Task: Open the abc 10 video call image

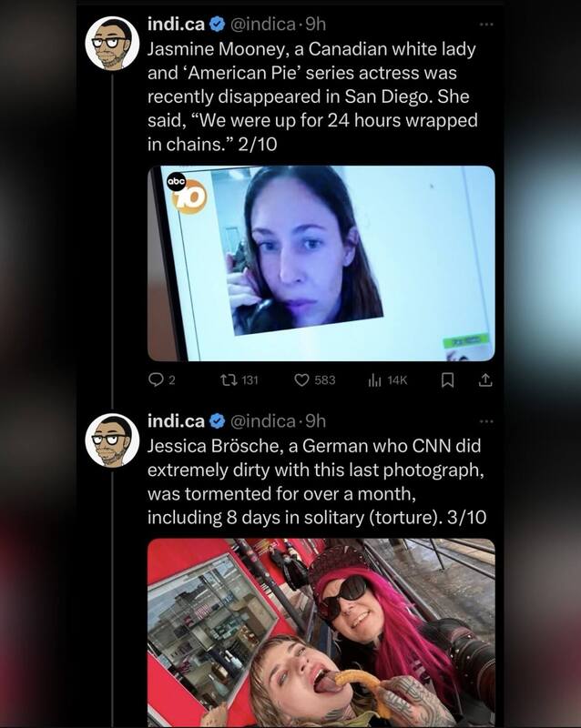Action: pyautogui.click(x=321, y=263)
